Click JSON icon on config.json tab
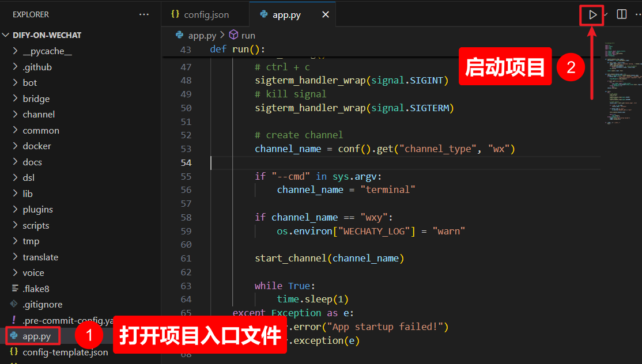 click(175, 14)
